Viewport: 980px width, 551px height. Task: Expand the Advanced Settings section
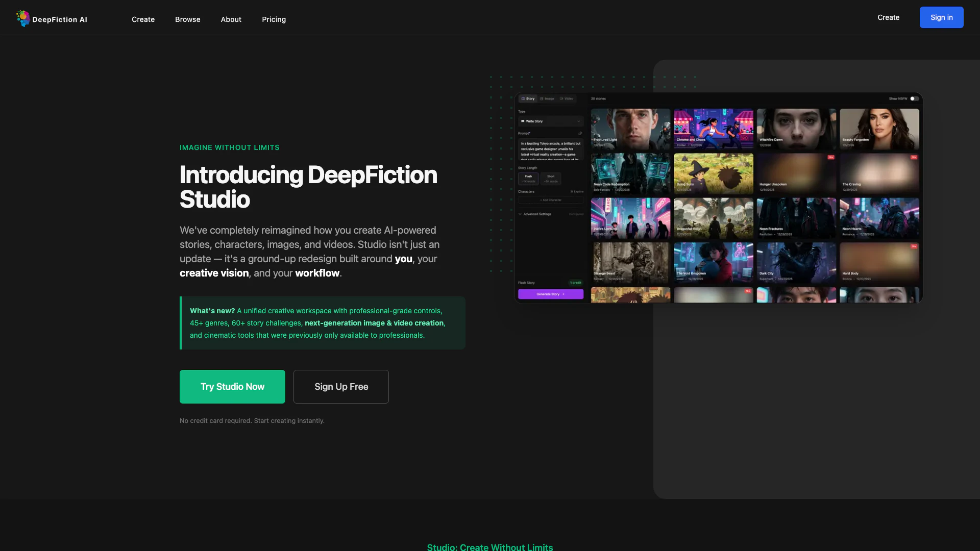pyautogui.click(x=536, y=214)
